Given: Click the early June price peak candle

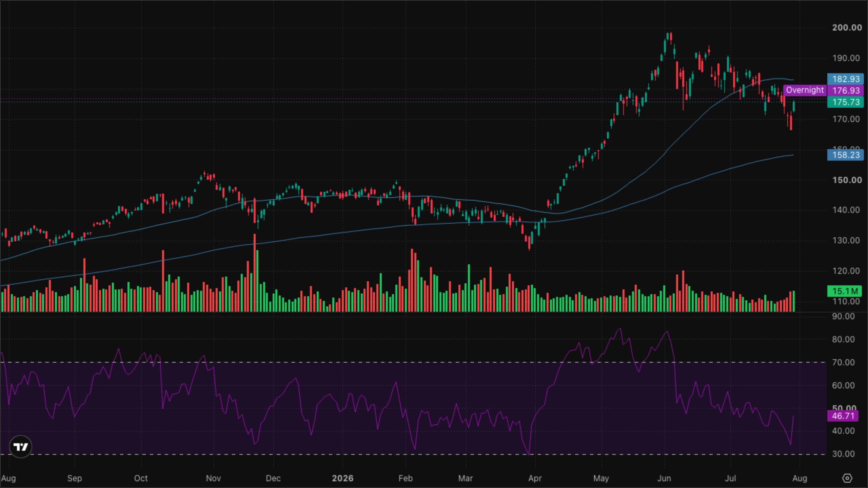Looking at the screenshot, I should tap(671, 37).
